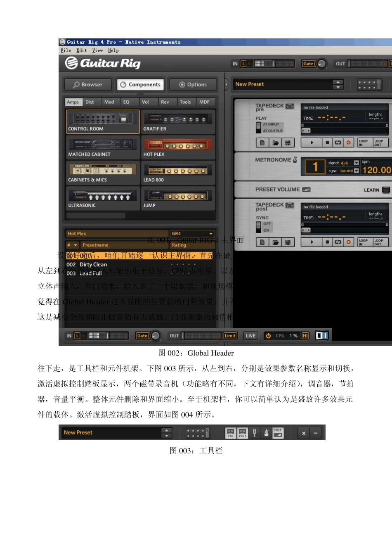Image resolution: width=392 pixels, height=555 pixels.
Task: Stop playback in Tapedeck pre
Action: pos(327,142)
